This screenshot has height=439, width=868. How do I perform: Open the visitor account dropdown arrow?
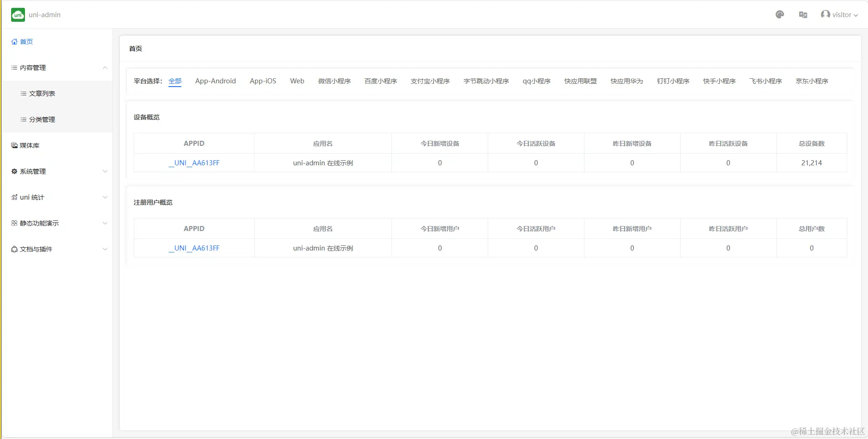pos(856,15)
